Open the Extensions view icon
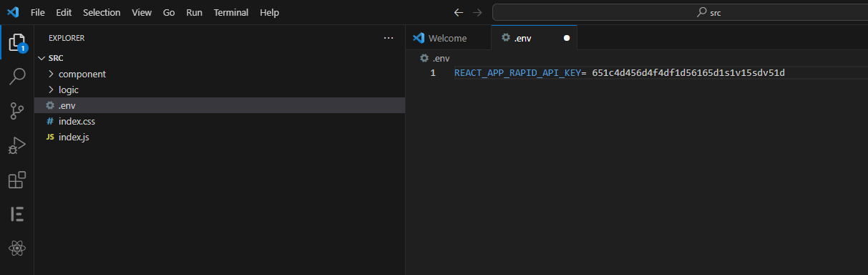 click(x=17, y=180)
